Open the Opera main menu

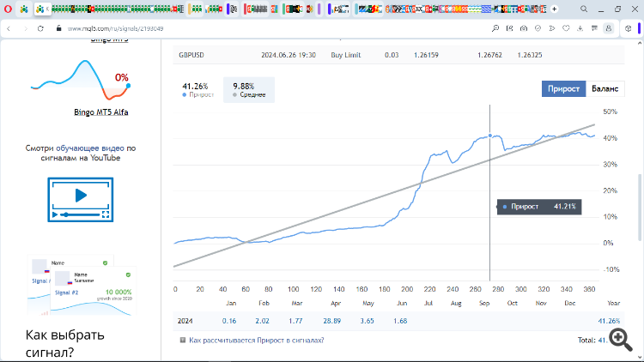tap(8, 9)
